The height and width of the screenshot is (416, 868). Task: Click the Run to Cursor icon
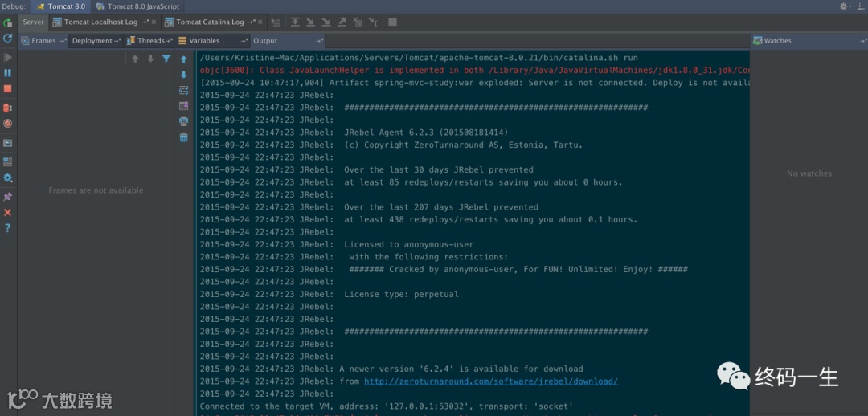(373, 22)
